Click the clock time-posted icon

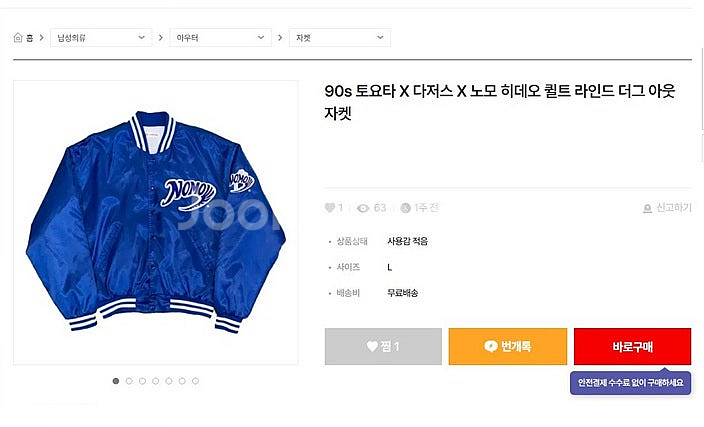pos(405,208)
